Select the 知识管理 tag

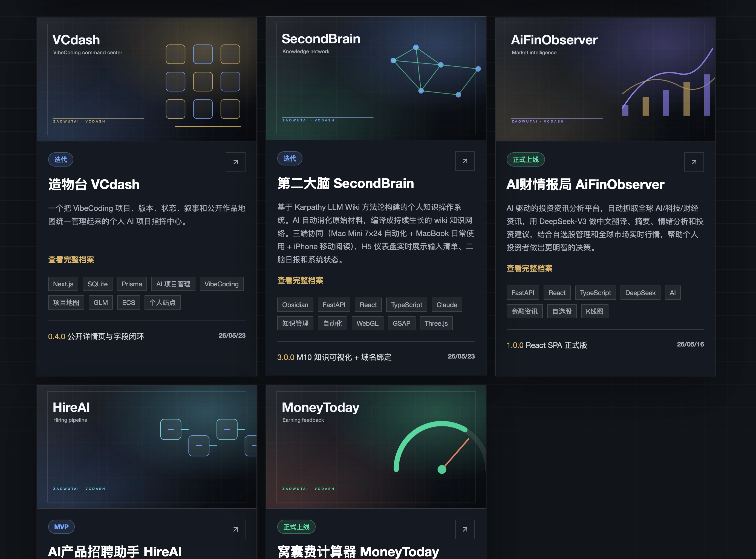(295, 323)
